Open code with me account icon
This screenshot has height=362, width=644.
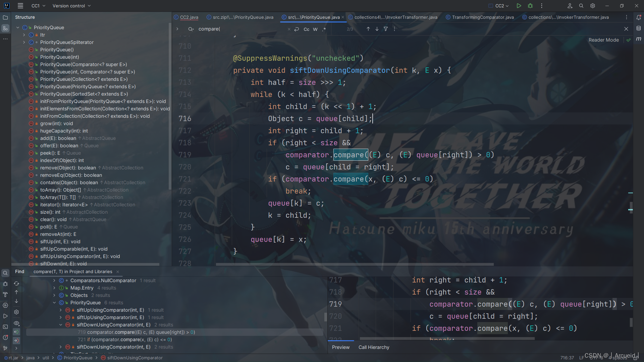pos(570,6)
